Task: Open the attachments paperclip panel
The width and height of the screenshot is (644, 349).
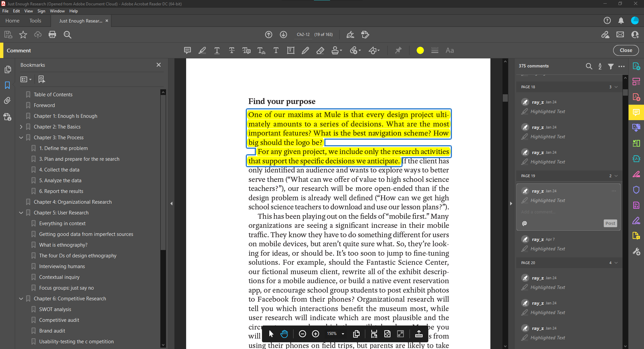Action: [x=7, y=101]
